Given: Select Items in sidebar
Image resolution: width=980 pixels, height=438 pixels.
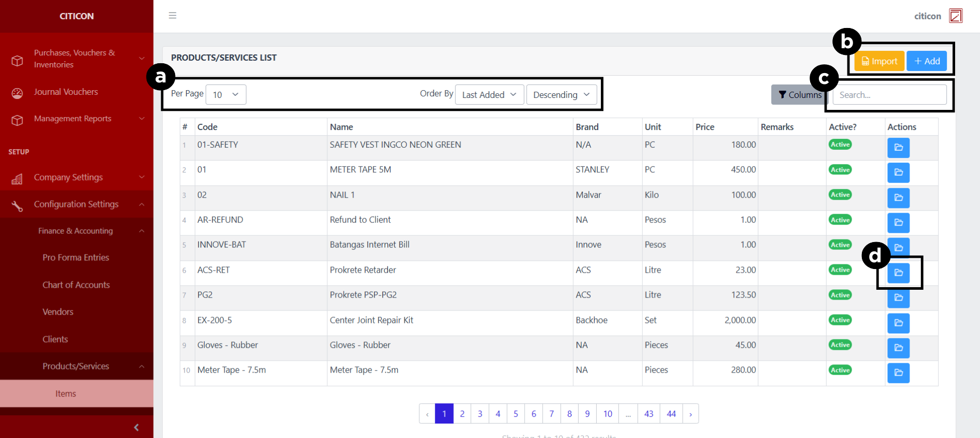Looking at the screenshot, I should [77, 393].
